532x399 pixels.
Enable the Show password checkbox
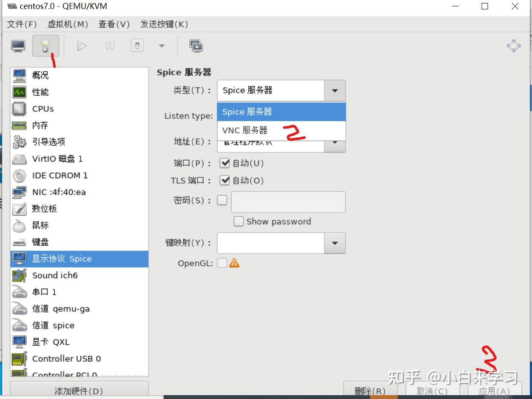(x=238, y=221)
